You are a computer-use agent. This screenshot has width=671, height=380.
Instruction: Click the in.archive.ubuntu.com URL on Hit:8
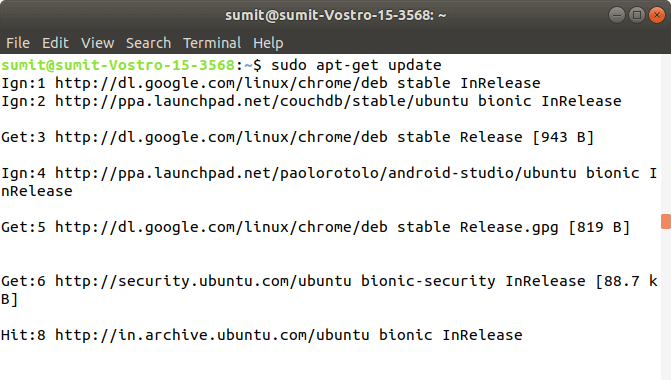212,335
